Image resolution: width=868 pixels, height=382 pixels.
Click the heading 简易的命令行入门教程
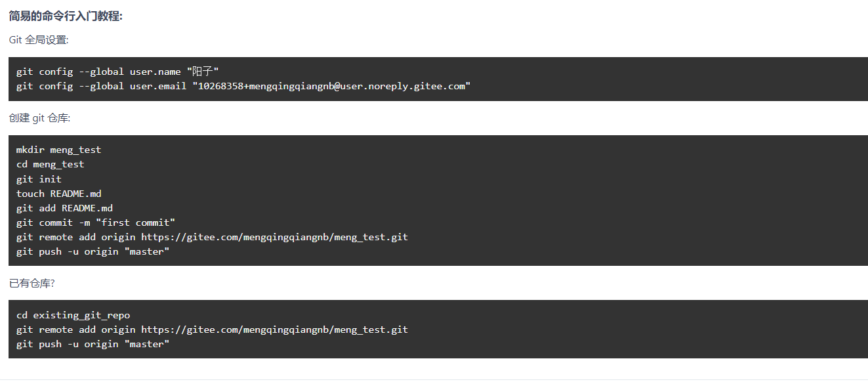pyautogui.click(x=66, y=16)
